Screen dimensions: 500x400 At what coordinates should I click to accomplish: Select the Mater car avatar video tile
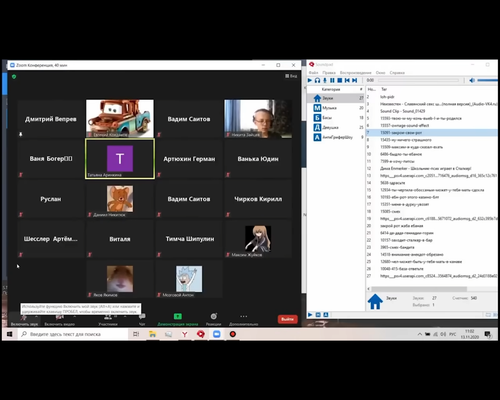[x=120, y=119]
